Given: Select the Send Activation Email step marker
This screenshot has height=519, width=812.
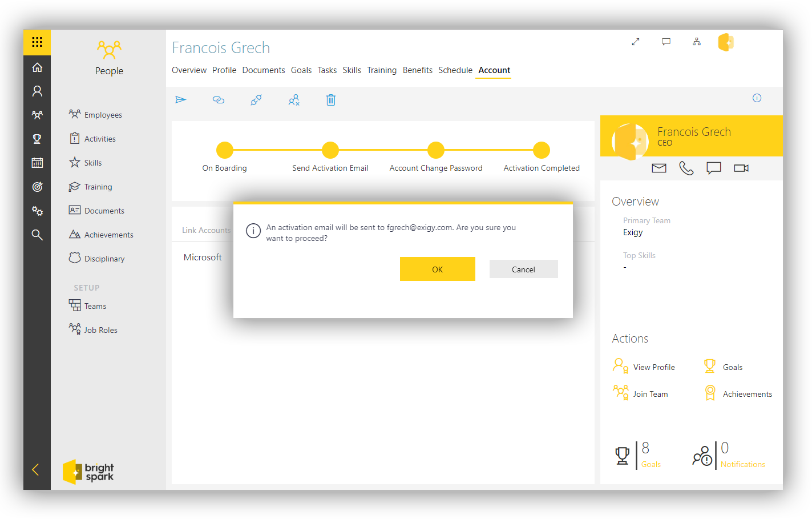Looking at the screenshot, I should pos(330,150).
